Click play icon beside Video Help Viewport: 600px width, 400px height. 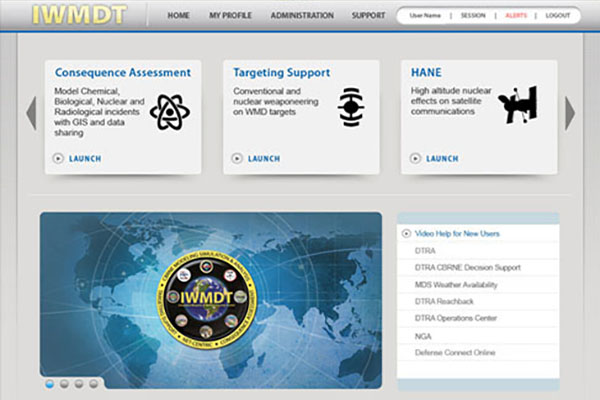click(x=406, y=233)
